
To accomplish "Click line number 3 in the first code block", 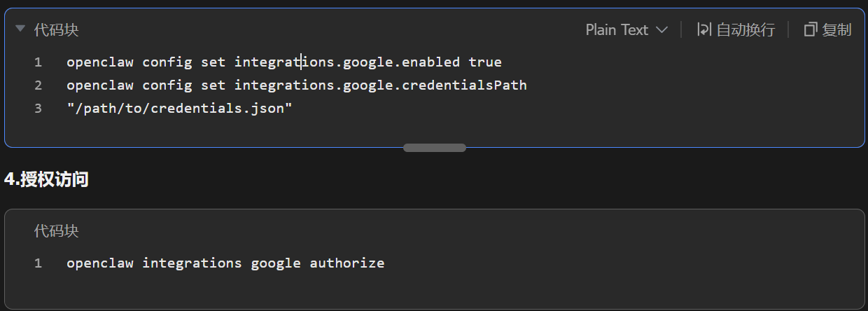I will pos(38,109).
